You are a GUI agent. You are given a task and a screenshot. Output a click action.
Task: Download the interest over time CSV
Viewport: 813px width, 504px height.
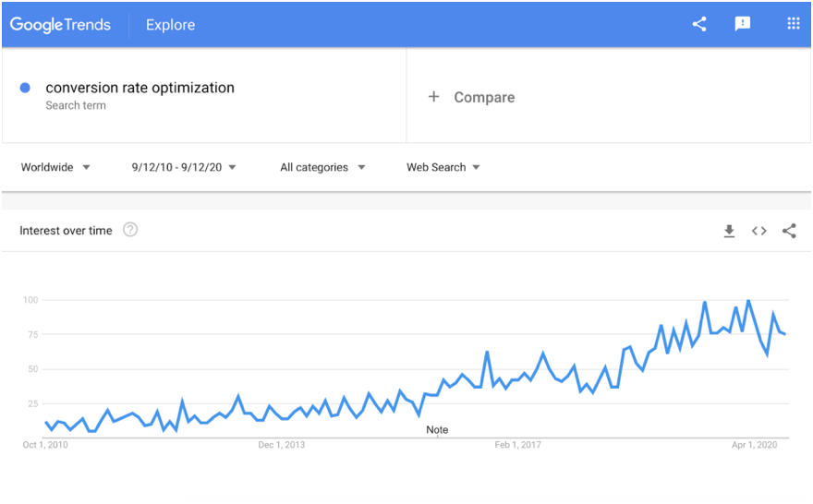click(729, 231)
